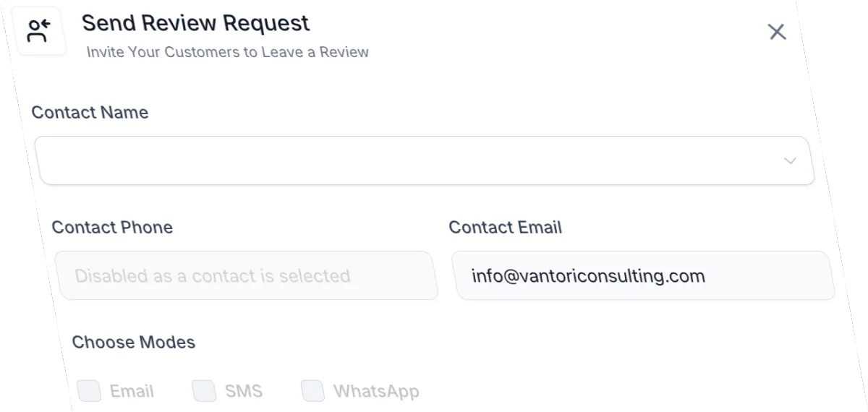
Task: Click the Choose Modes heading
Action: pos(134,342)
